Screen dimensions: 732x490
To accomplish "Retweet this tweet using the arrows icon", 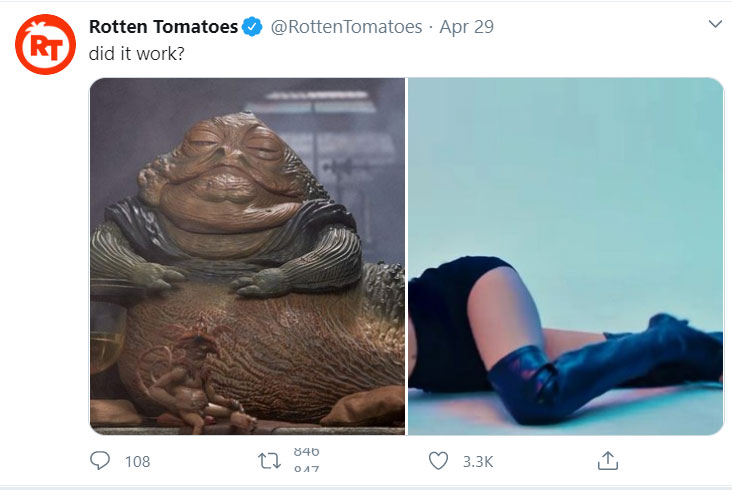I will pyautogui.click(x=269, y=461).
